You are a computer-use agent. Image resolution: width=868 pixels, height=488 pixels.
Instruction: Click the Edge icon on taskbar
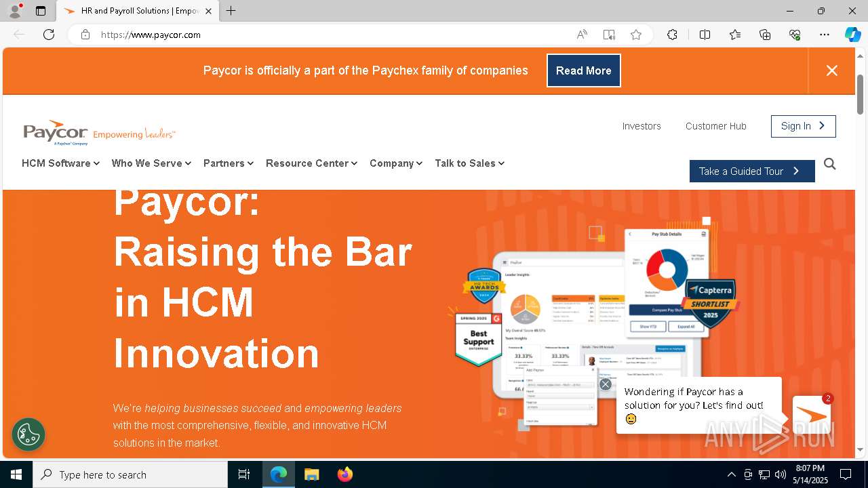coord(279,474)
